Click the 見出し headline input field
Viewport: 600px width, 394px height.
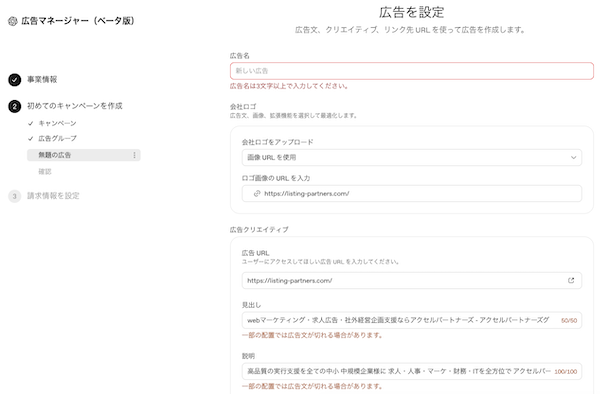click(412, 320)
